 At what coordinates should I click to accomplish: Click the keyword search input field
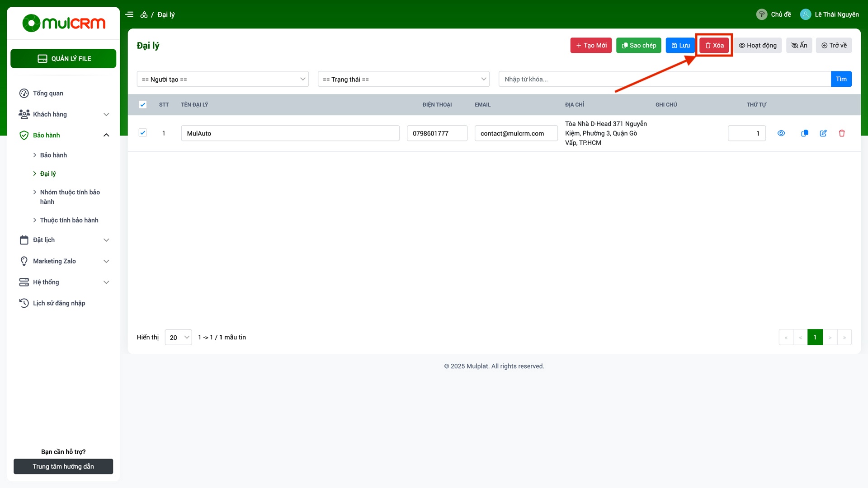[x=665, y=79]
